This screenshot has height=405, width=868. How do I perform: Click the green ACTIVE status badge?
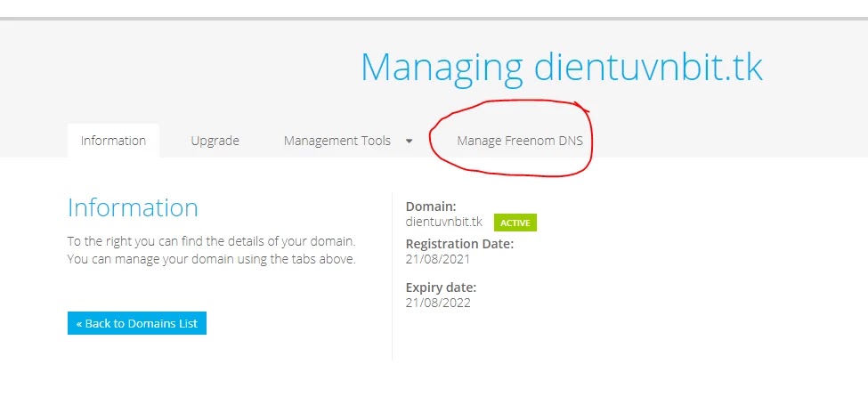tap(515, 223)
